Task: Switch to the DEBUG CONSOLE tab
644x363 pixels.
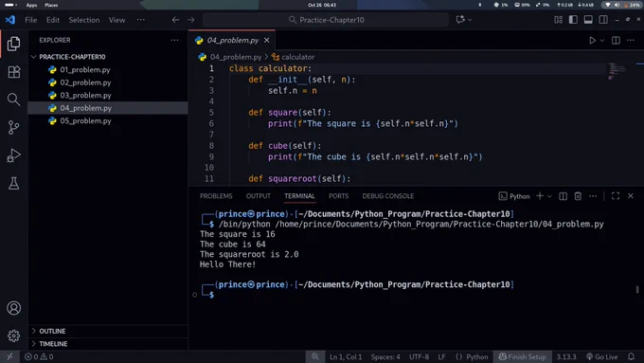Action: pos(387,196)
